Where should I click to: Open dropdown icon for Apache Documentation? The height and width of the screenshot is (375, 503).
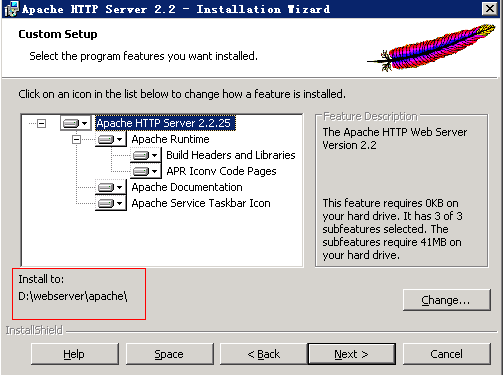tap(110, 187)
